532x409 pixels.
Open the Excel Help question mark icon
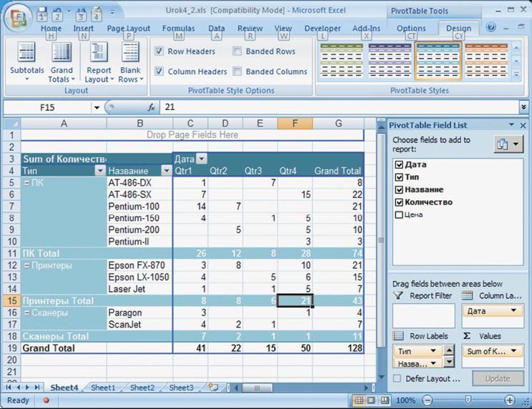click(x=491, y=28)
